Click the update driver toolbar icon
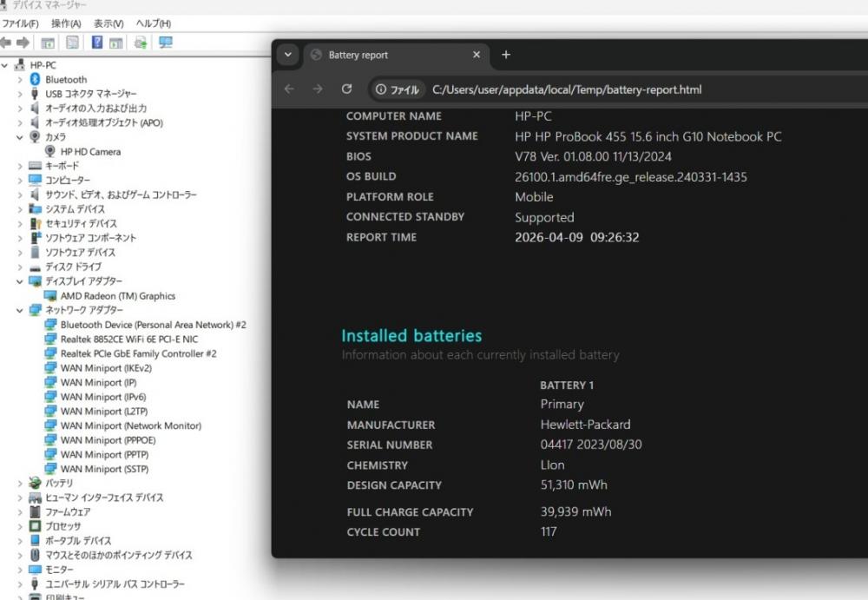Viewport: 868px width, 600px height. [x=140, y=43]
